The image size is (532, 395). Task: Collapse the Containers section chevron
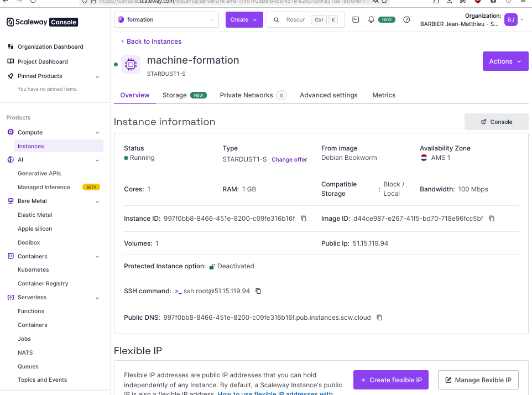click(97, 257)
